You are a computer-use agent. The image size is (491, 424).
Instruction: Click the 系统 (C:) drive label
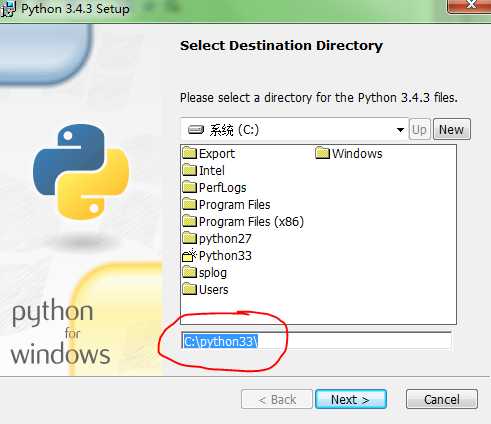pyautogui.click(x=234, y=130)
